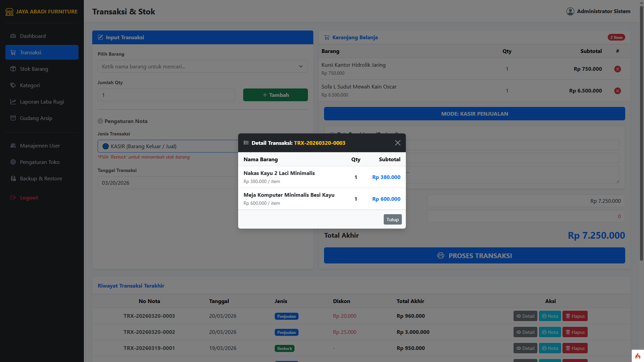
Task: Click the Jumlah Qty input field
Action: pos(166,95)
